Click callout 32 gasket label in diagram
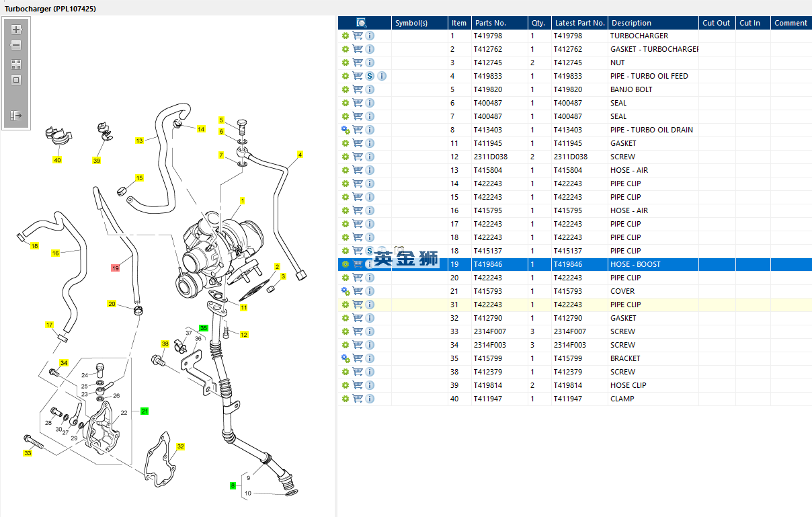The height and width of the screenshot is (517, 812). (x=180, y=446)
